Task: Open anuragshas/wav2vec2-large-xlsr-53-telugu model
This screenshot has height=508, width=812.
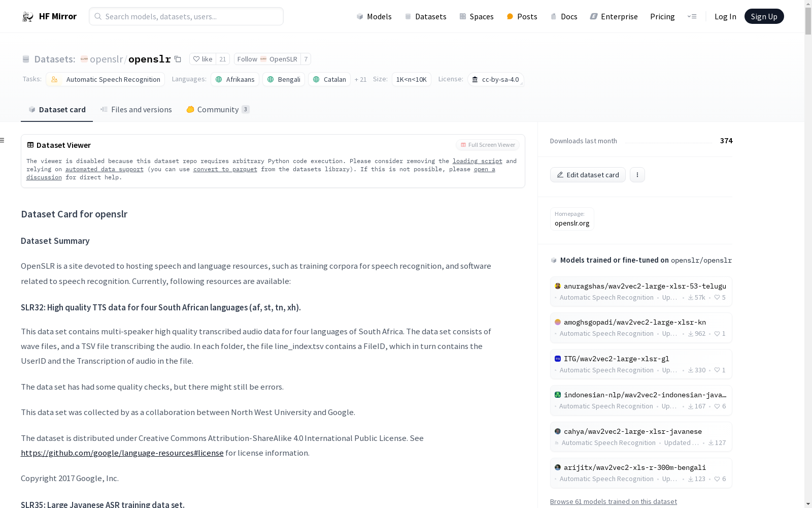Action: pyautogui.click(x=641, y=292)
